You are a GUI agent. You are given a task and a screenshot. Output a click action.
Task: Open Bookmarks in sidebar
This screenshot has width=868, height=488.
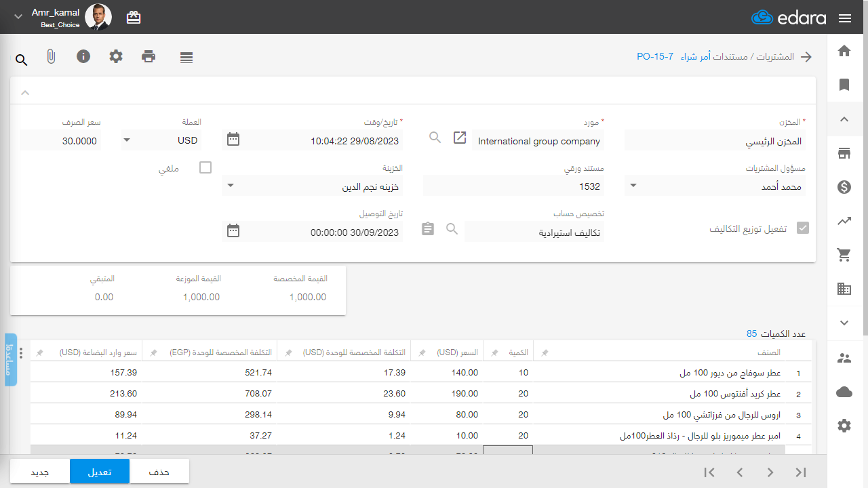tap(844, 85)
